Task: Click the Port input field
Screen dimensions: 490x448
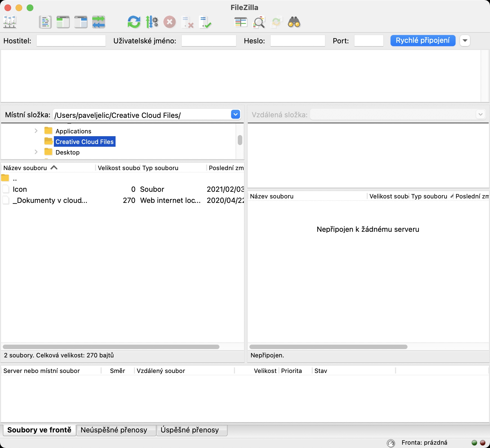Action: click(x=369, y=41)
